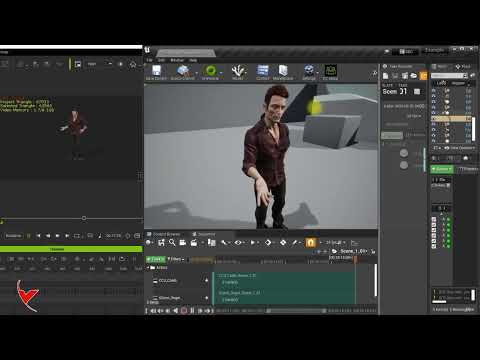Click Sequencer render movie clapperboard icon
The width and height of the screenshot is (480, 360).
pyautogui.click(x=194, y=242)
